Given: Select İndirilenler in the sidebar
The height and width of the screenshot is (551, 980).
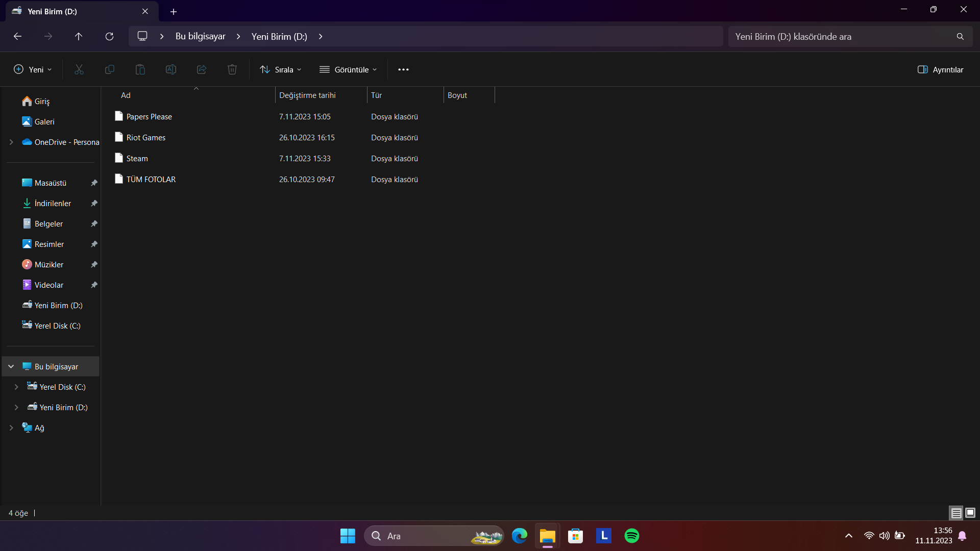Looking at the screenshot, I should click(53, 203).
